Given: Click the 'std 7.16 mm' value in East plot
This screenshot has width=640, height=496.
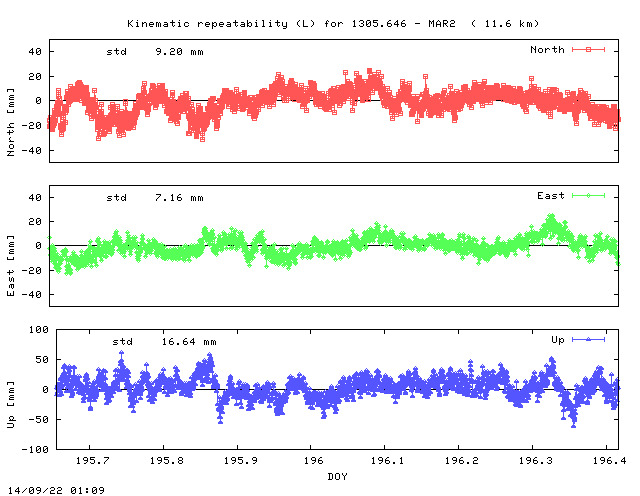Looking at the screenshot, I should pos(155,198).
